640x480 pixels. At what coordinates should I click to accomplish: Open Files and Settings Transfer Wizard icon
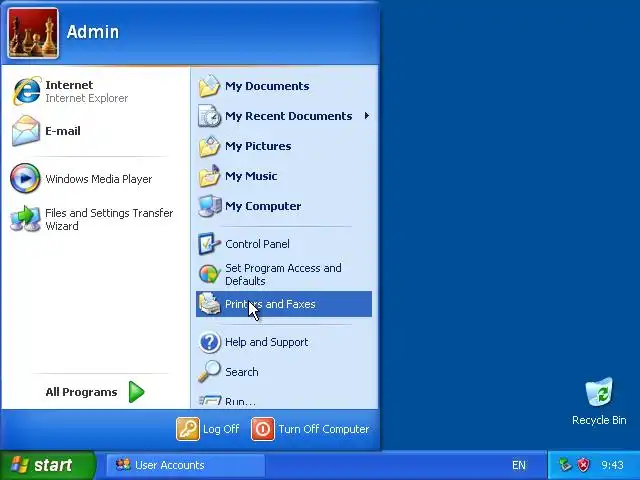[25, 219]
